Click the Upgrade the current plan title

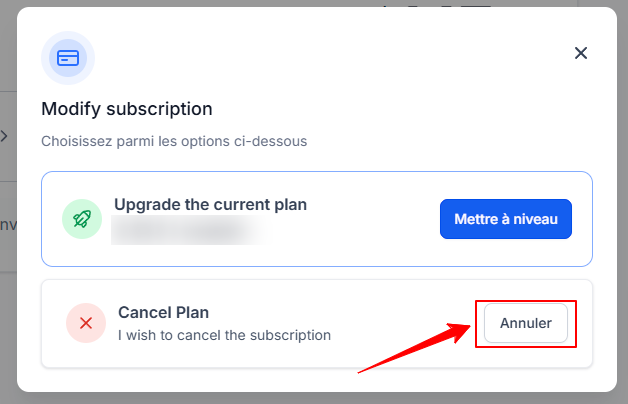211,205
